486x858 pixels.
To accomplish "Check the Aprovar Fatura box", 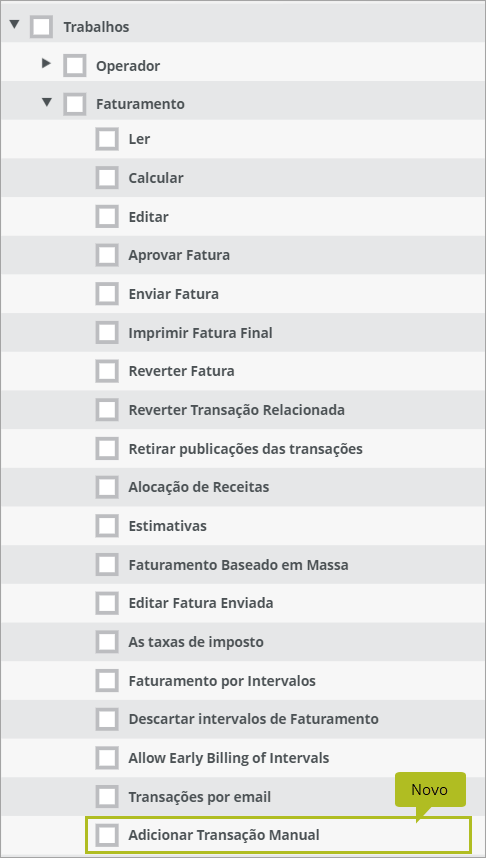I will coord(107,255).
